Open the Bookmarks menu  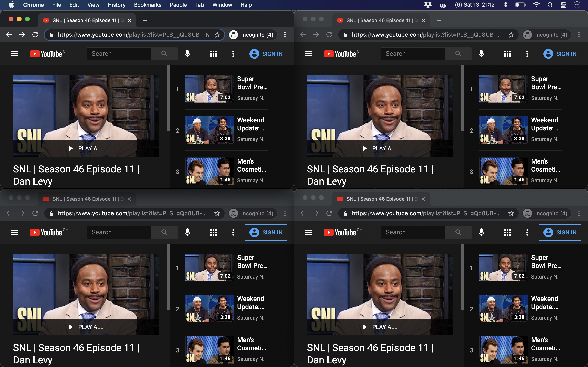147,5
